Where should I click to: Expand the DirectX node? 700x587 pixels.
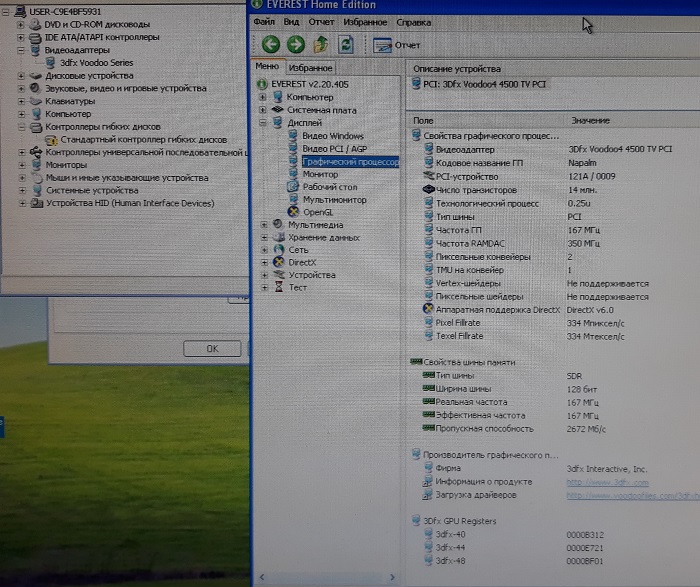click(x=264, y=262)
